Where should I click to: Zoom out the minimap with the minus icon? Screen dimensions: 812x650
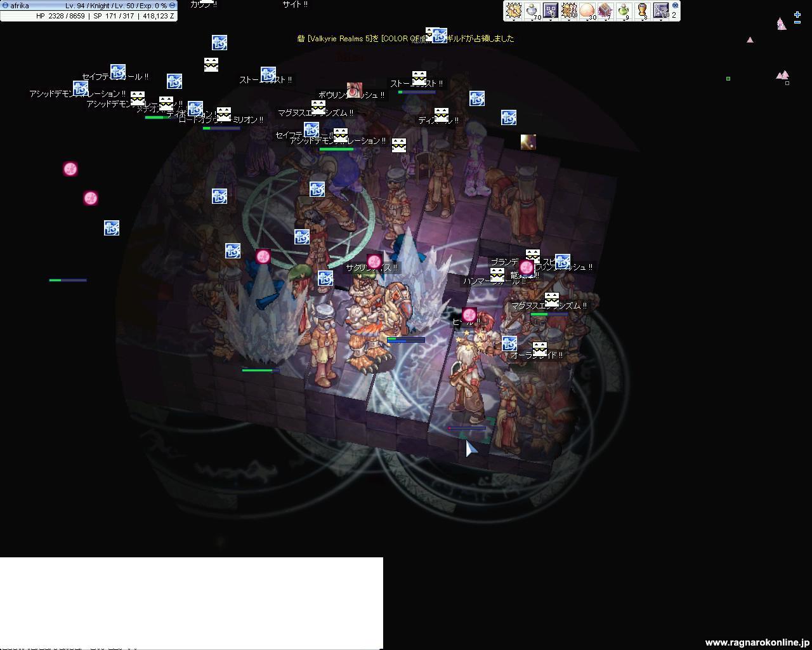click(797, 23)
